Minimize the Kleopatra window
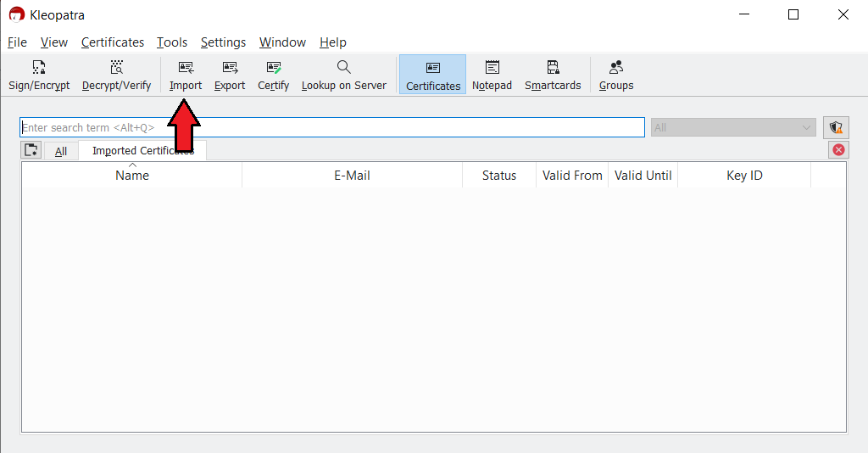This screenshot has width=868, height=453. coord(744,14)
